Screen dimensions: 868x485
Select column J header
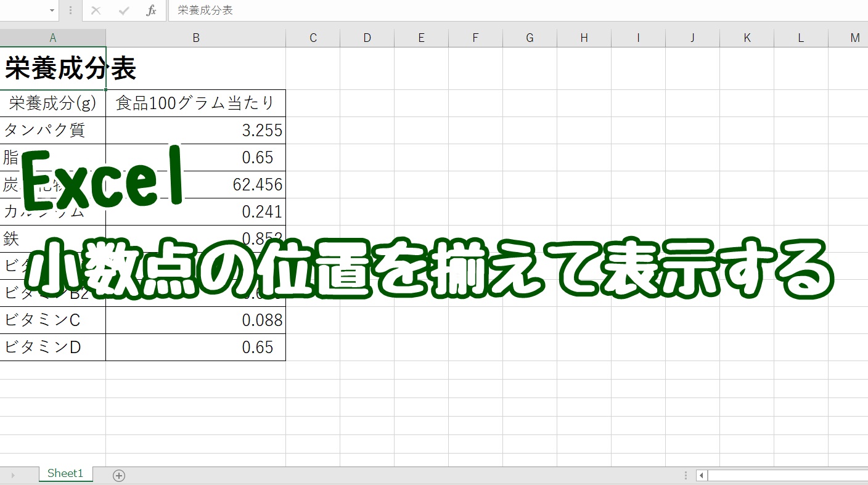tap(693, 38)
